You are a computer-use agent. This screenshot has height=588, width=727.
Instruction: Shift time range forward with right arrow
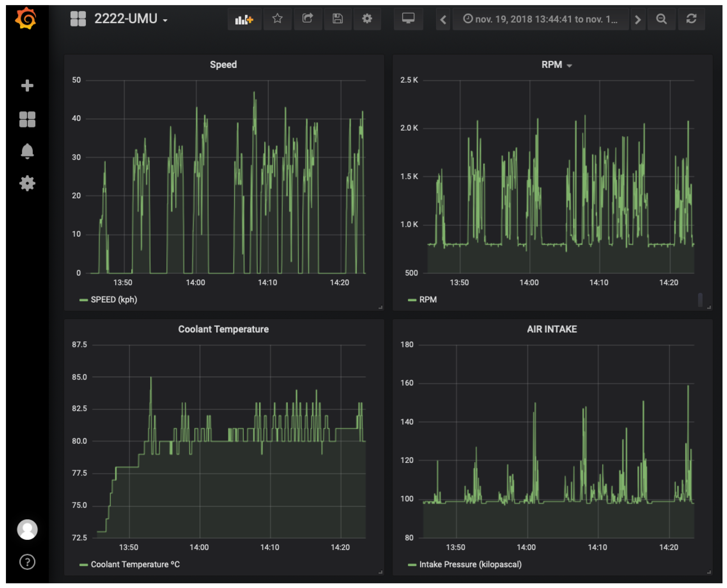[638, 20]
